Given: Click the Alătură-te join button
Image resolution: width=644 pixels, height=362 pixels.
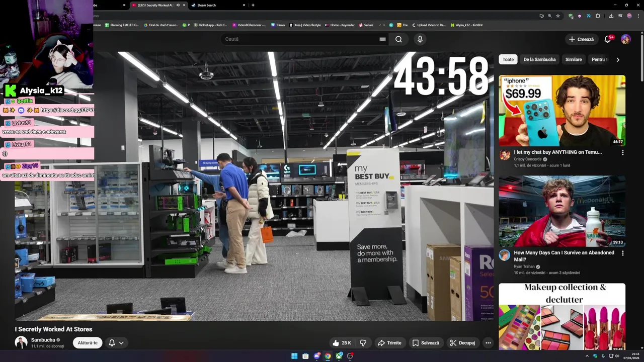Looking at the screenshot, I should [88, 343].
